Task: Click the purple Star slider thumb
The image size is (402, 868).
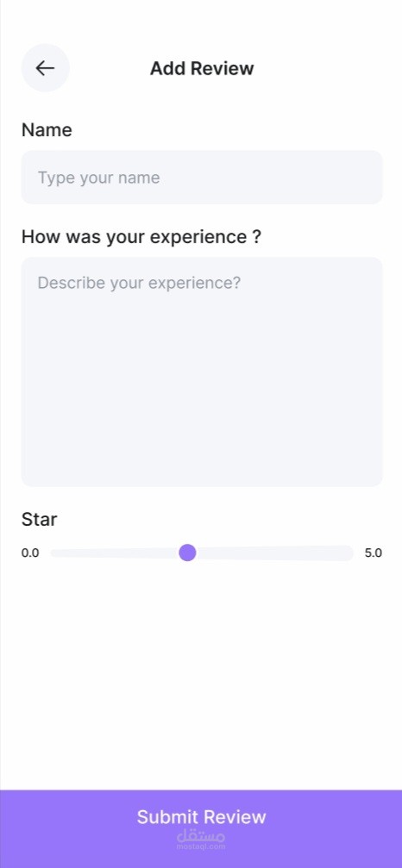Action: [x=188, y=553]
